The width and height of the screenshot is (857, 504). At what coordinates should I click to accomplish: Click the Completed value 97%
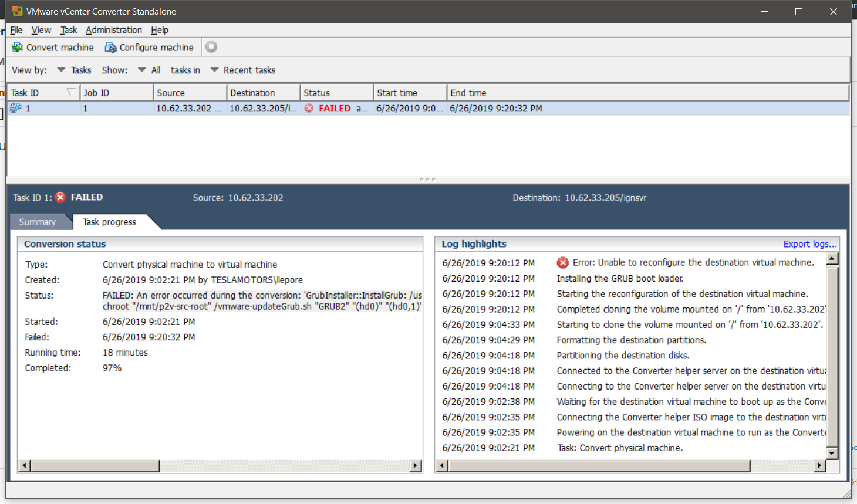pos(112,368)
